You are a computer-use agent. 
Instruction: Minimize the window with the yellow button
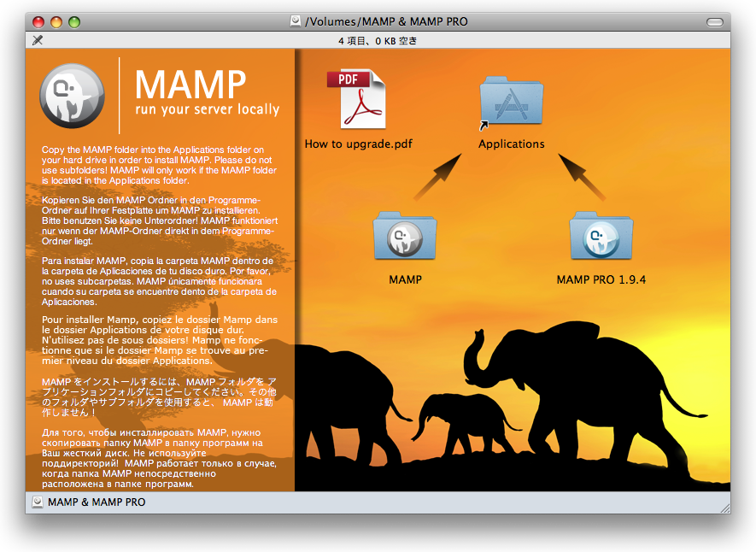[56, 21]
